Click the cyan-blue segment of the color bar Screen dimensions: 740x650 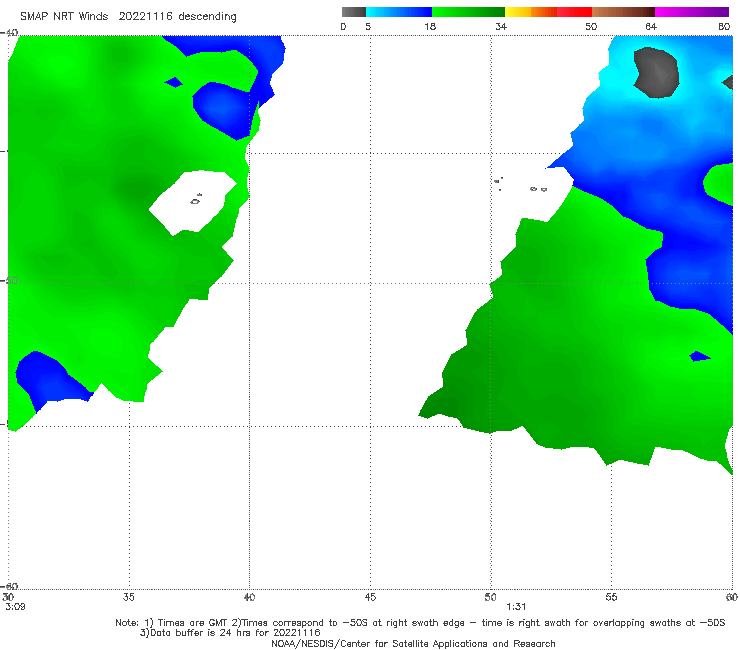(x=399, y=12)
